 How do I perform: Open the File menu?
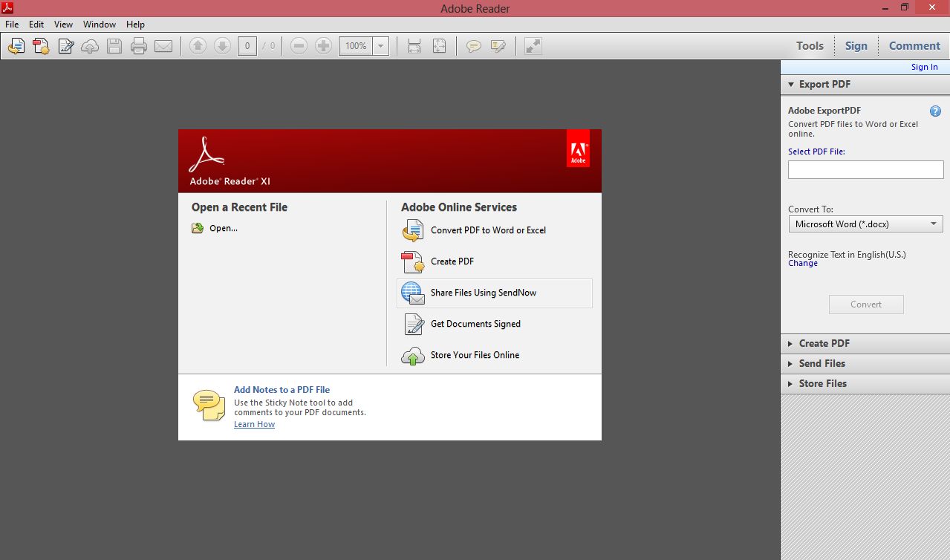(12, 25)
